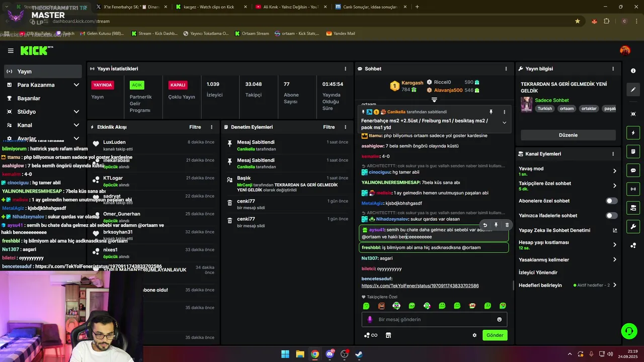
Task: Click the wrench icon in right sidebar
Action: (633, 227)
